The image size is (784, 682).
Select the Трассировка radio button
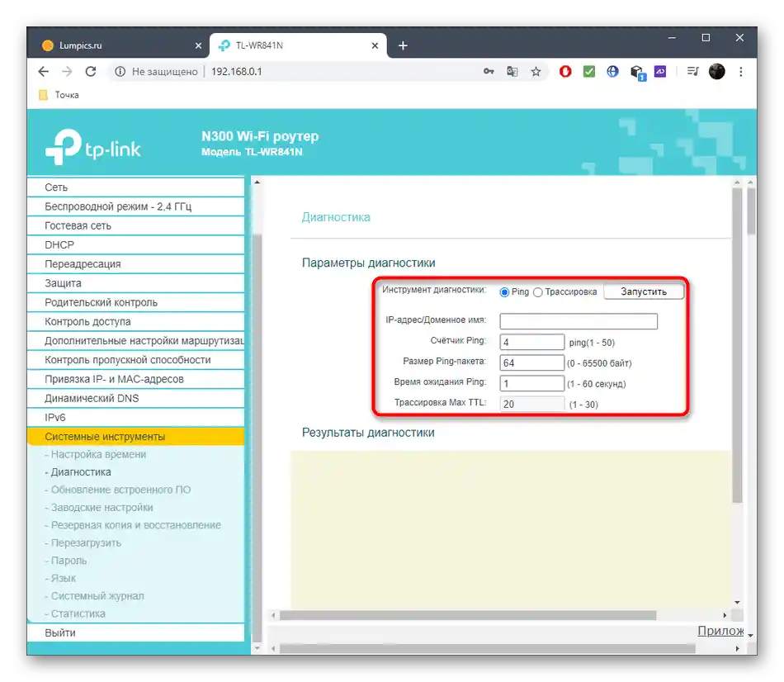pyautogui.click(x=537, y=292)
